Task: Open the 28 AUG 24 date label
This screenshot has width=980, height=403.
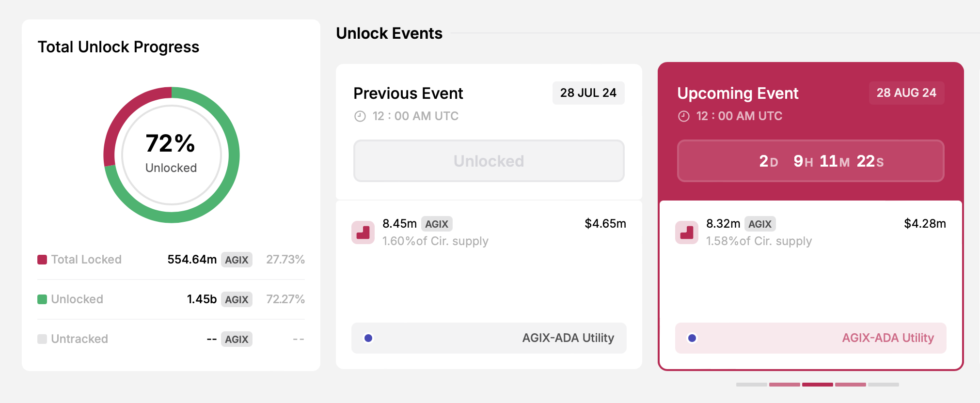Action: 906,93
